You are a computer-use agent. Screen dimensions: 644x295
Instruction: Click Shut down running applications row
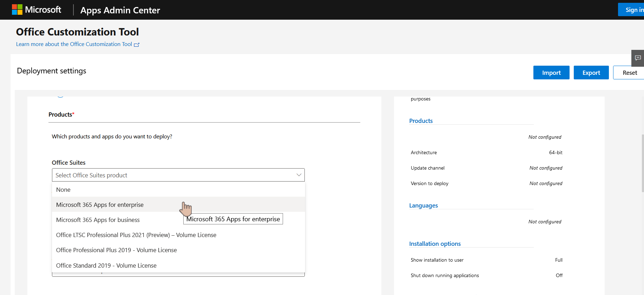point(486,275)
